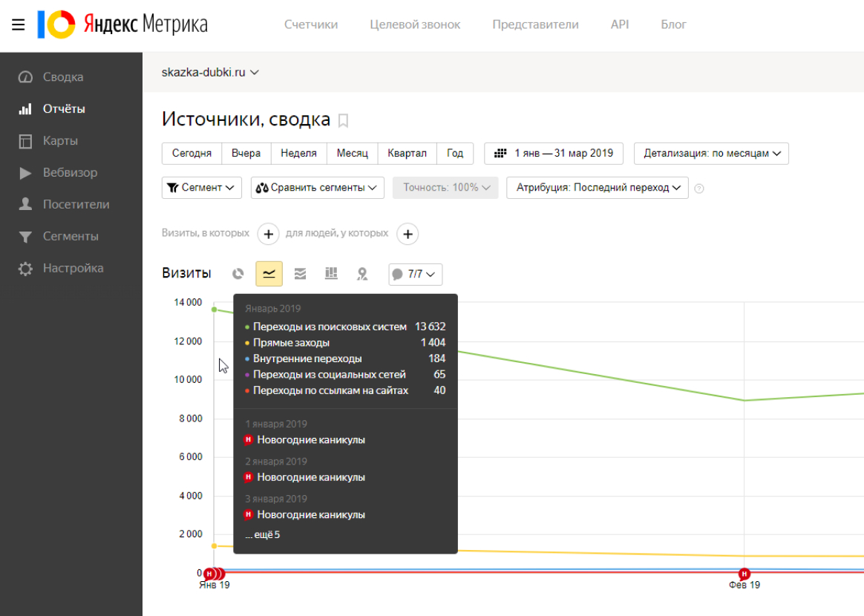Click the Вебвизор play icon
The width and height of the screenshot is (864, 616).
[x=25, y=173]
